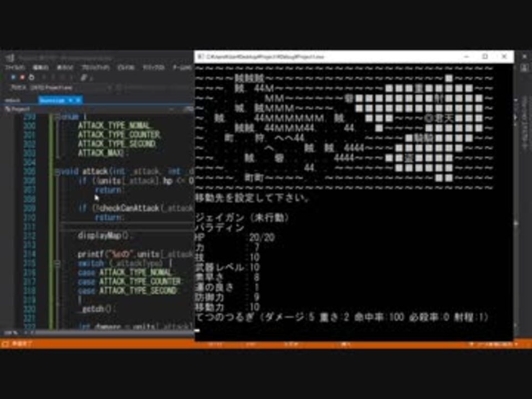This screenshot has width=532, height=399.
Task: Open the ファイル(F) menu
Action: click(16, 68)
